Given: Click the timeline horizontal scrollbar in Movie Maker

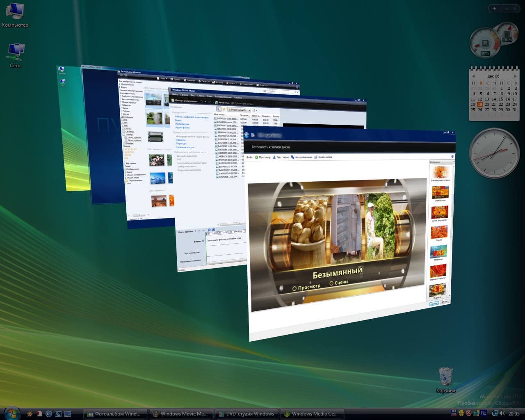Looking at the screenshot, I should tap(226, 261).
